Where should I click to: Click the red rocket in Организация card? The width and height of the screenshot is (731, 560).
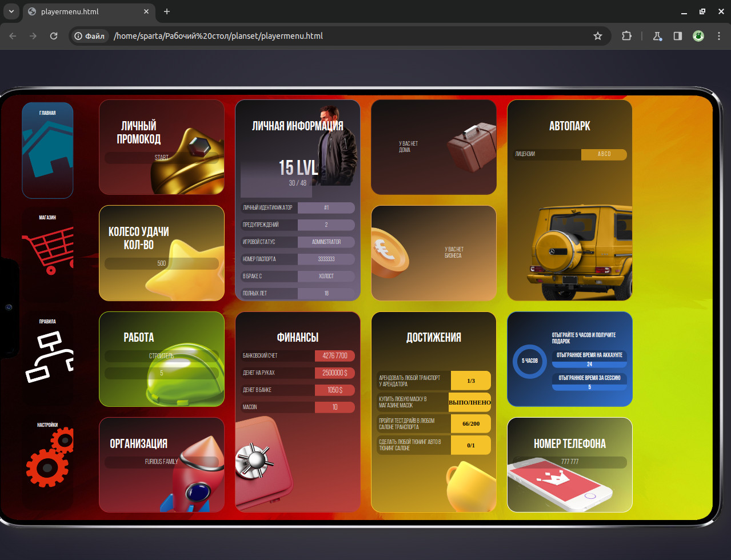coord(191,474)
